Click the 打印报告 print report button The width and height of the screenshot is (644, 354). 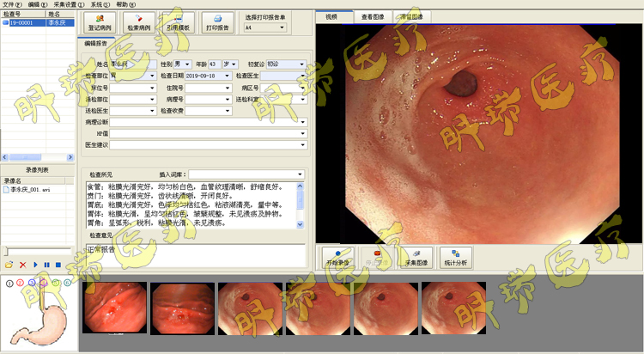pyautogui.click(x=218, y=22)
